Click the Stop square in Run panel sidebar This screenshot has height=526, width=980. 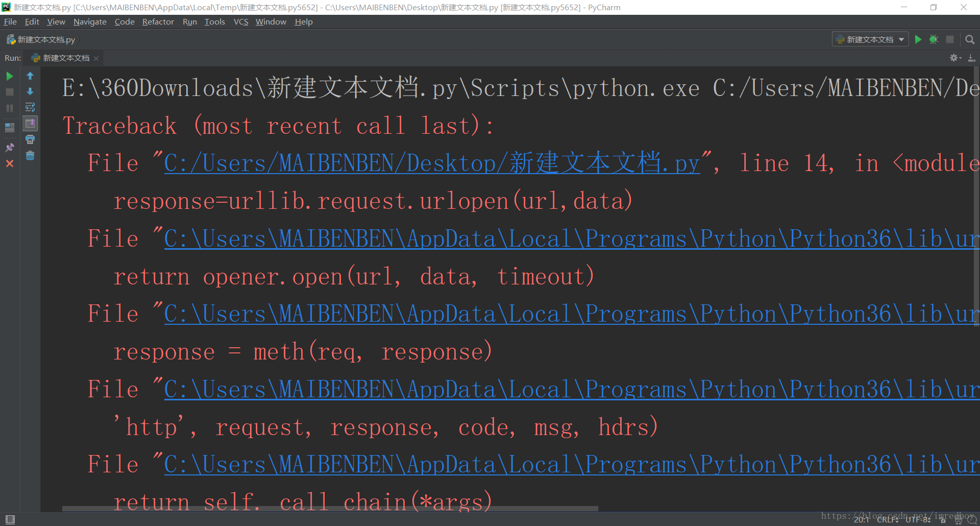(x=10, y=92)
